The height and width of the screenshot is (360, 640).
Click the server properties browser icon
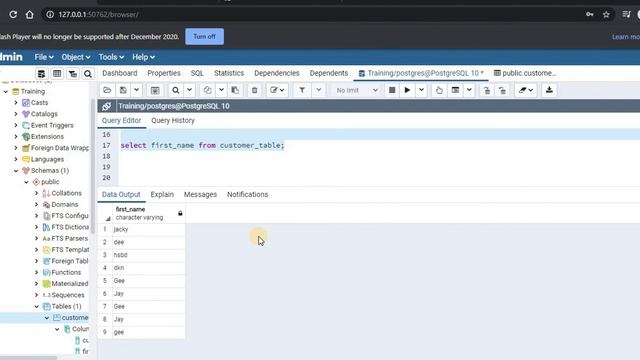tap(41, 73)
